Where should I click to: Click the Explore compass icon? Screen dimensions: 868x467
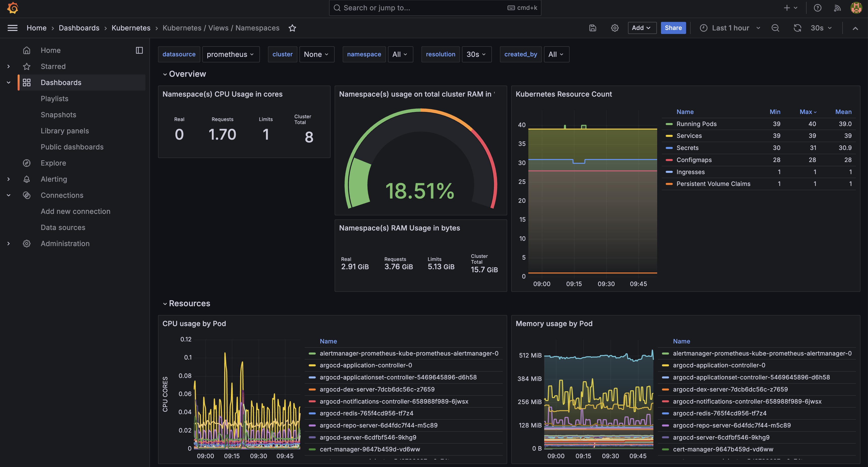(27, 163)
